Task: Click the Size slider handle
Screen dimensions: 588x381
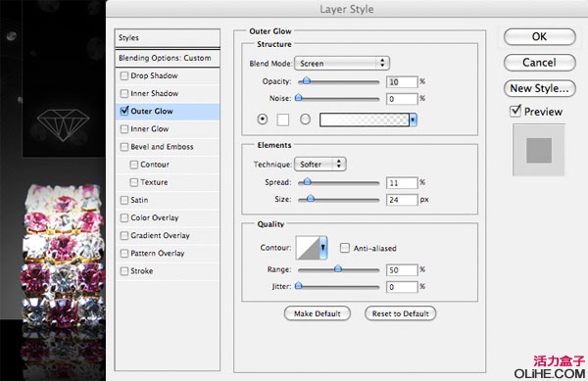Action: click(x=311, y=199)
